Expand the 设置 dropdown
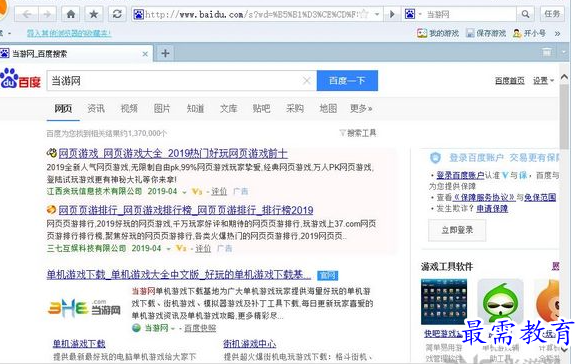Image resolution: width=583 pixels, height=364 pixels. click(543, 81)
